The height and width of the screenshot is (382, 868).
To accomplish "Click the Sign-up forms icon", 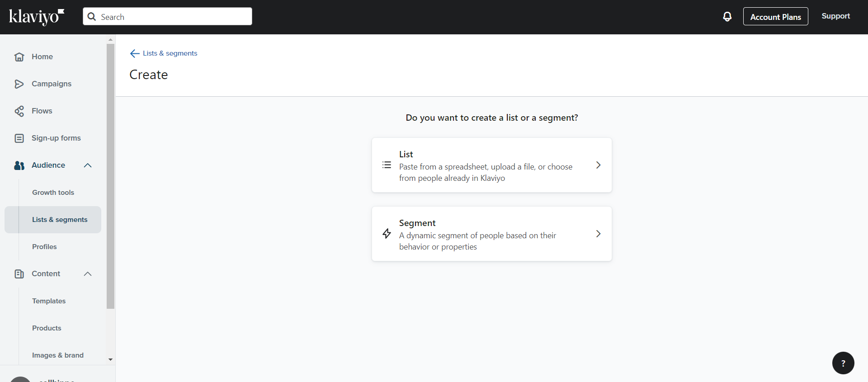I will click(19, 138).
